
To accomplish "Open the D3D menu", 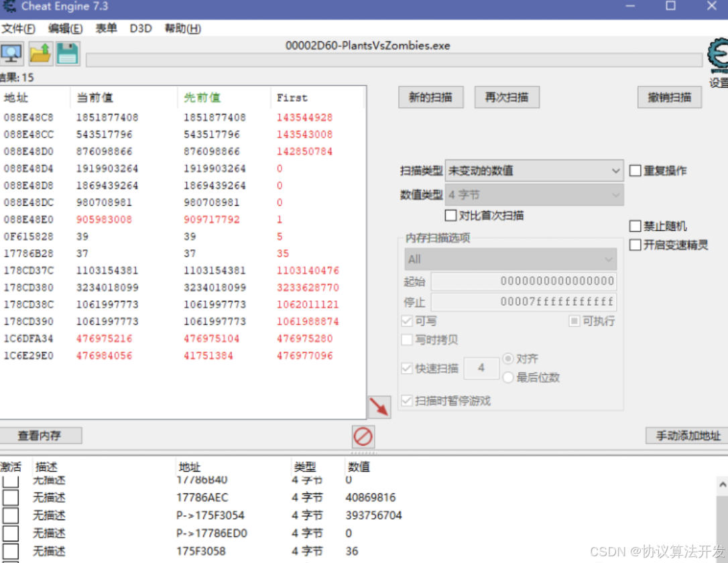I will pos(141,29).
